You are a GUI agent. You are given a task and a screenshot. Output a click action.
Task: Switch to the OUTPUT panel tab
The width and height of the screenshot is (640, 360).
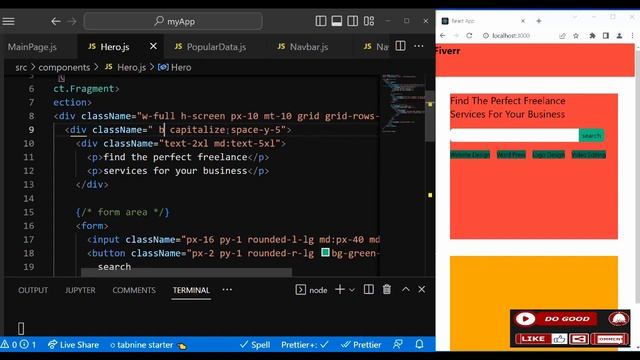33,290
